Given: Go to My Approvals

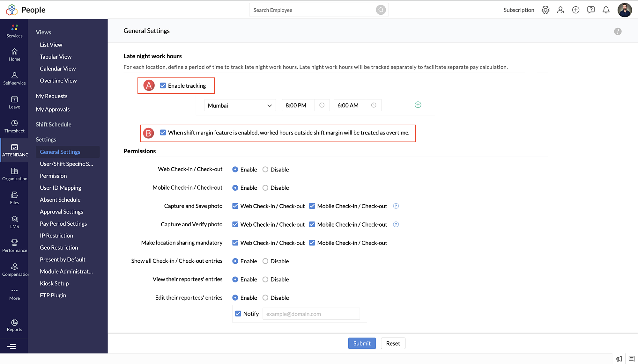Looking at the screenshot, I should point(53,109).
